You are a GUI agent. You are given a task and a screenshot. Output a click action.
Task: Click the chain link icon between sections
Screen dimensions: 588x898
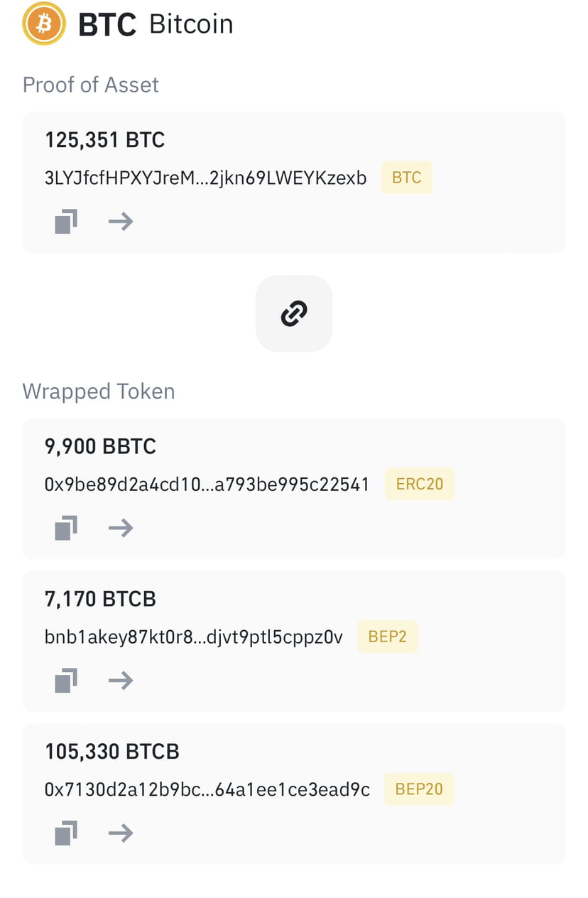tap(294, 313)
